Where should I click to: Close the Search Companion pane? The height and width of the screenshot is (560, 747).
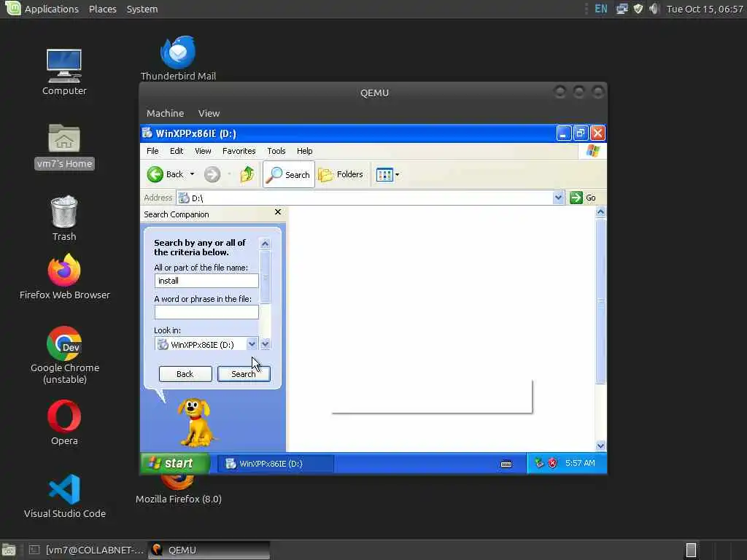(278, 212)
